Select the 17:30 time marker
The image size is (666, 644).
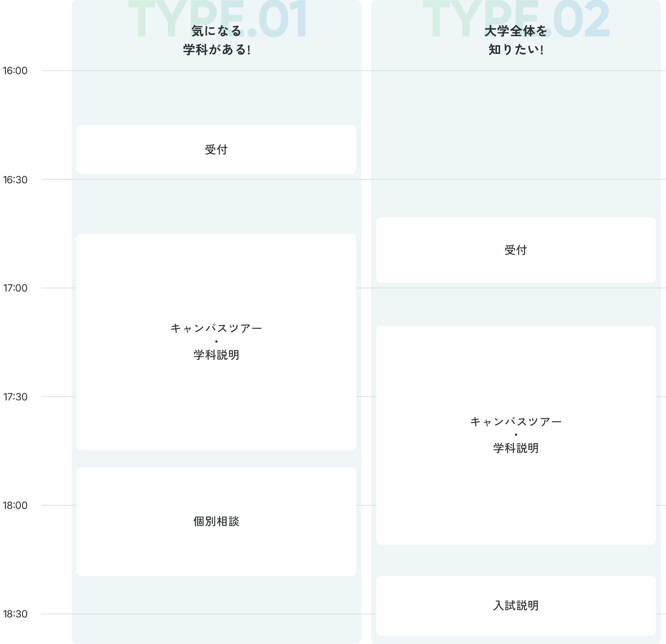click(15, 397)
